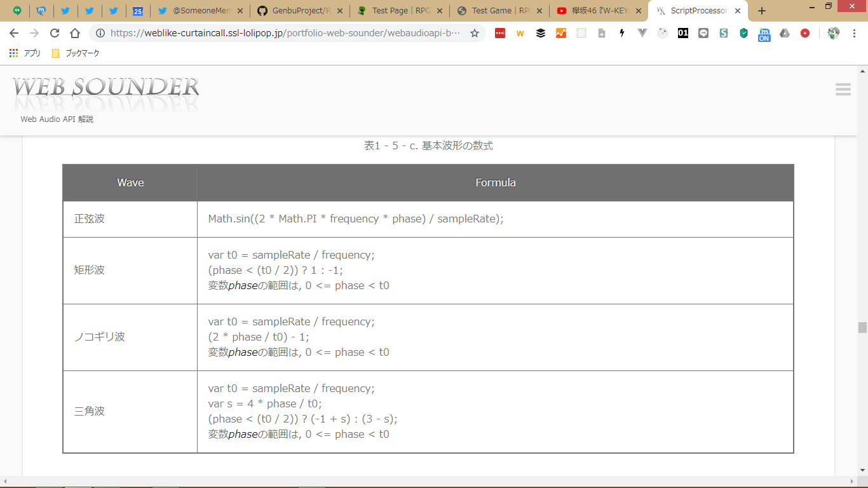Click the 三角波 table cell
The height and width of the screenshot is (488, 868).
point(130,412)
